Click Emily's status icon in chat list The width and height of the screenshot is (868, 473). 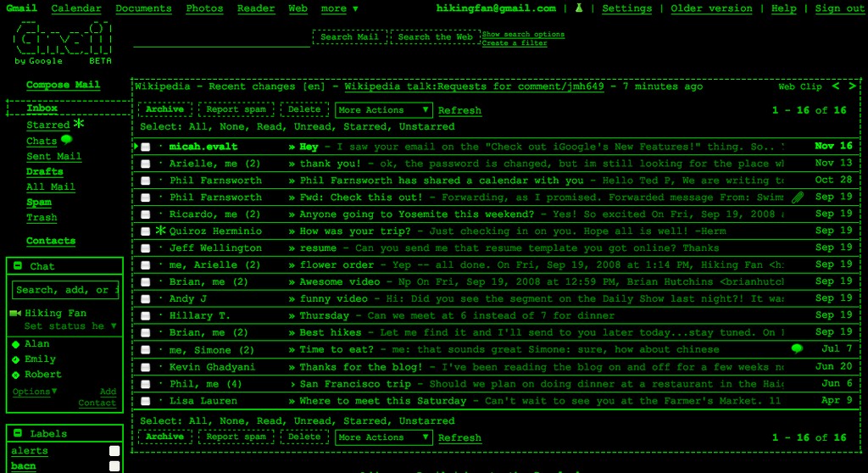pos(15,359)
